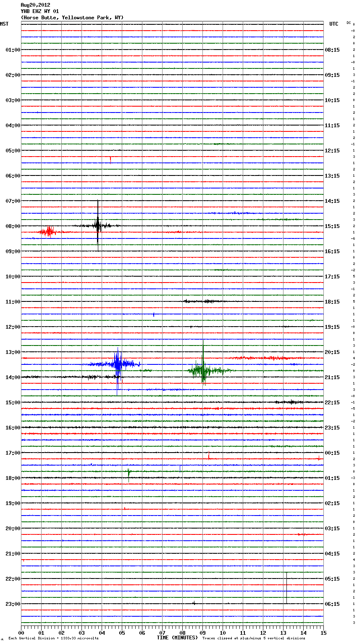Screen dimensions: 357x644
Task: Click the small blue blip near 11:30
Action: [x=154, y=314]
